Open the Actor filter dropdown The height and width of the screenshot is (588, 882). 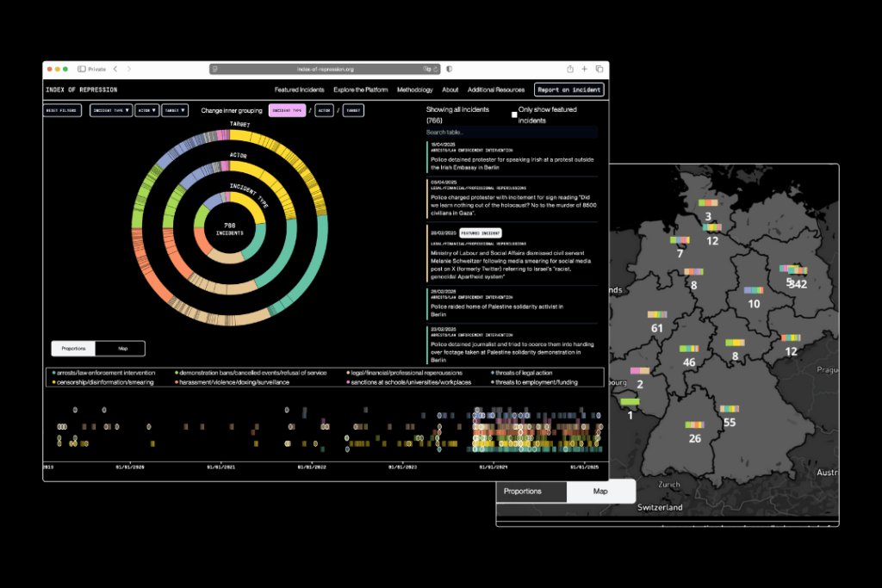pos(146,110)
